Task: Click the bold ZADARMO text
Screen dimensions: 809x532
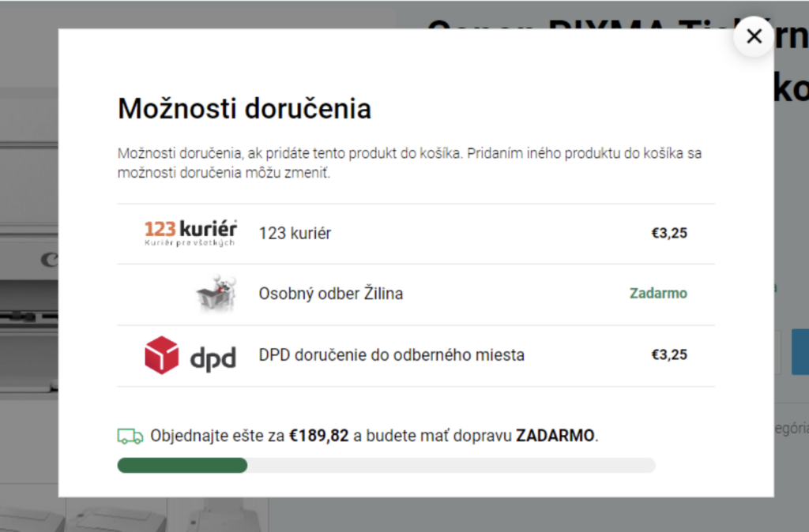Action: [555, 436]
